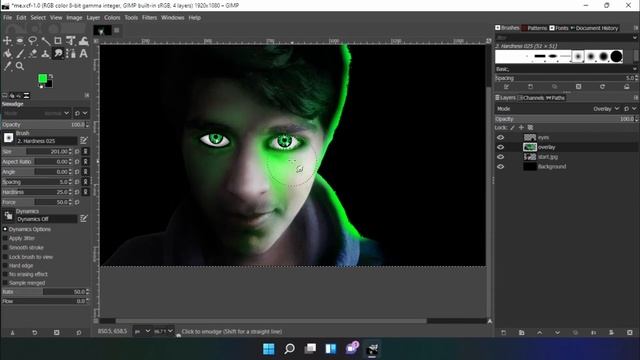
Task: Raise the selected layer one step
Action: click(539, 333)
